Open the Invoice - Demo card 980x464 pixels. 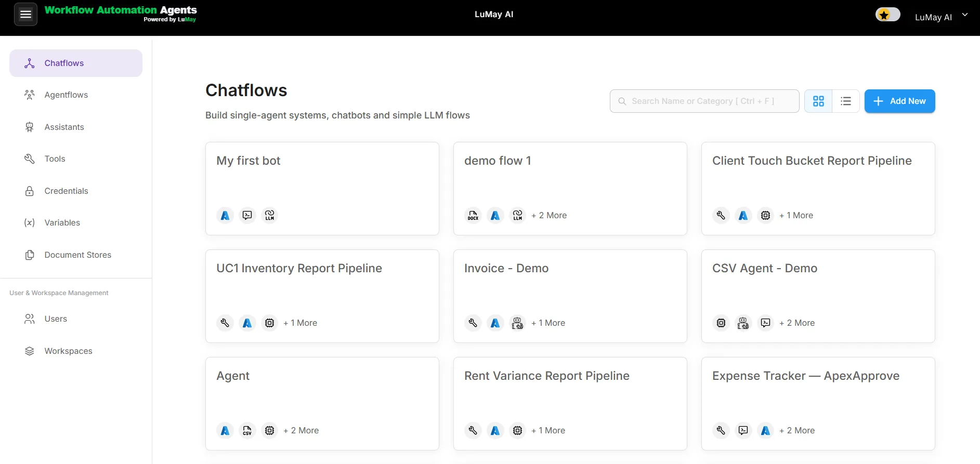pyautogui.click(x=570, y=296)
